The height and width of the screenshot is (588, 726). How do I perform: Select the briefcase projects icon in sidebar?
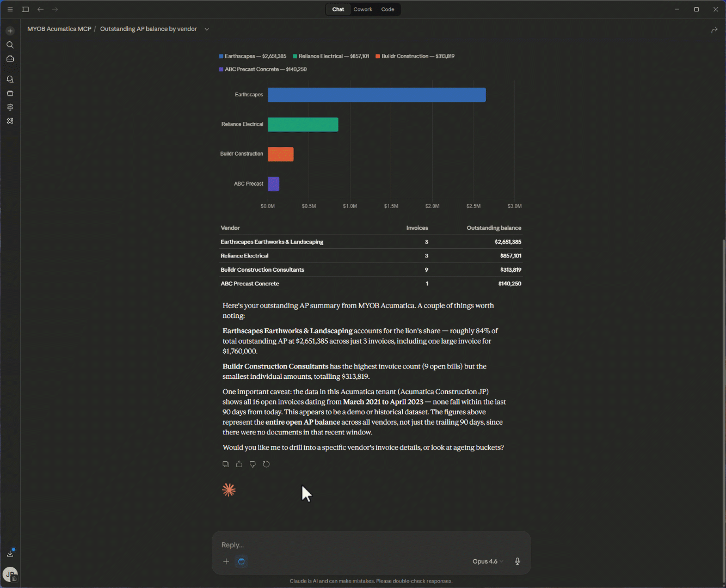[10, 58]
